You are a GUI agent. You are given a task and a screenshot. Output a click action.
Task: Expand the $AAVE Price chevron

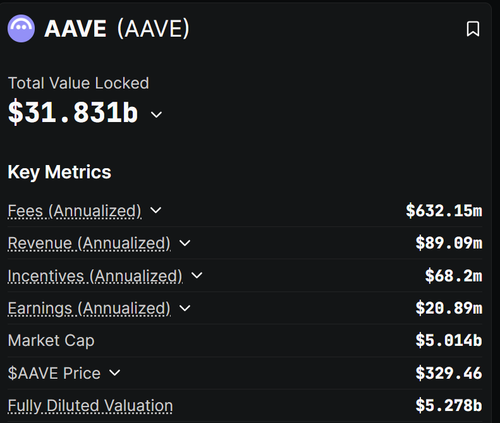coord(115,373)
